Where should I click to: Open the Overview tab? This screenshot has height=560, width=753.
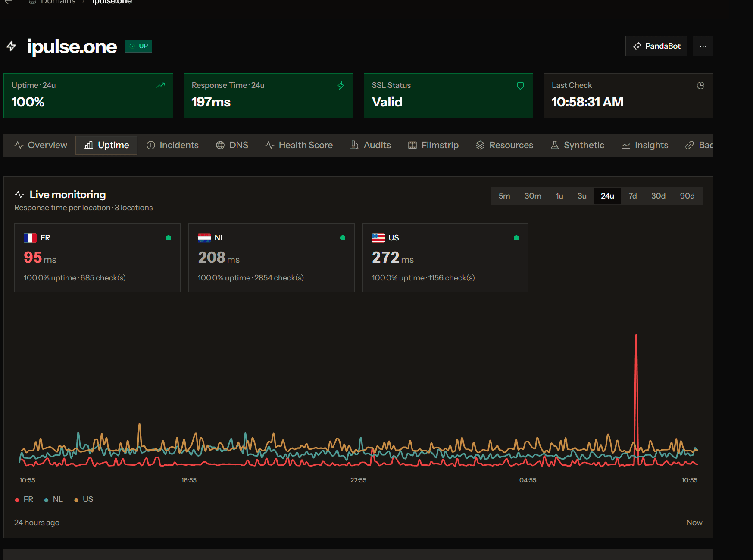pyautogui.click(x=41, y=145)
